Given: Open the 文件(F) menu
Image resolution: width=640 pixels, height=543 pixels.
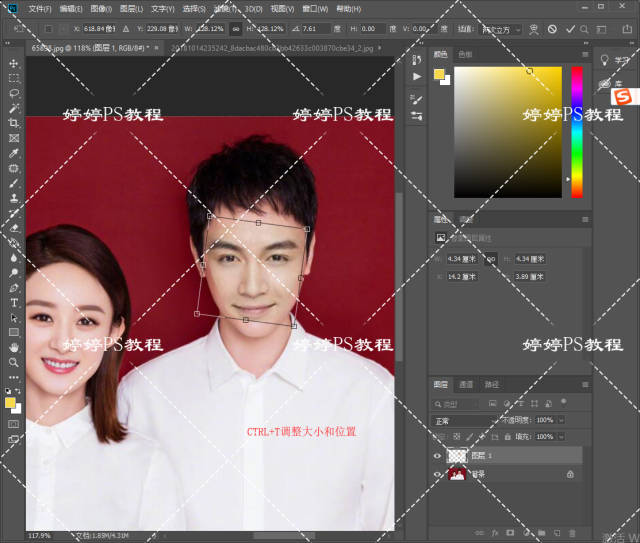Looking at the screenshot, I should 40,9.
